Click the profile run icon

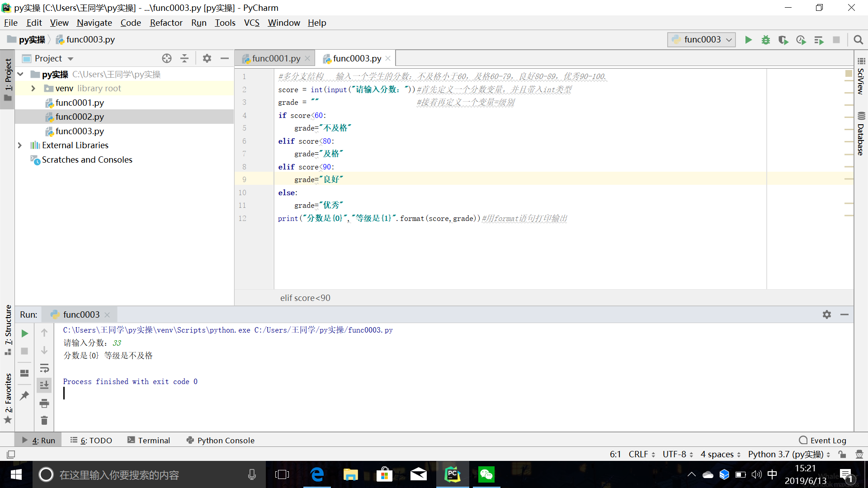point(801,40)
